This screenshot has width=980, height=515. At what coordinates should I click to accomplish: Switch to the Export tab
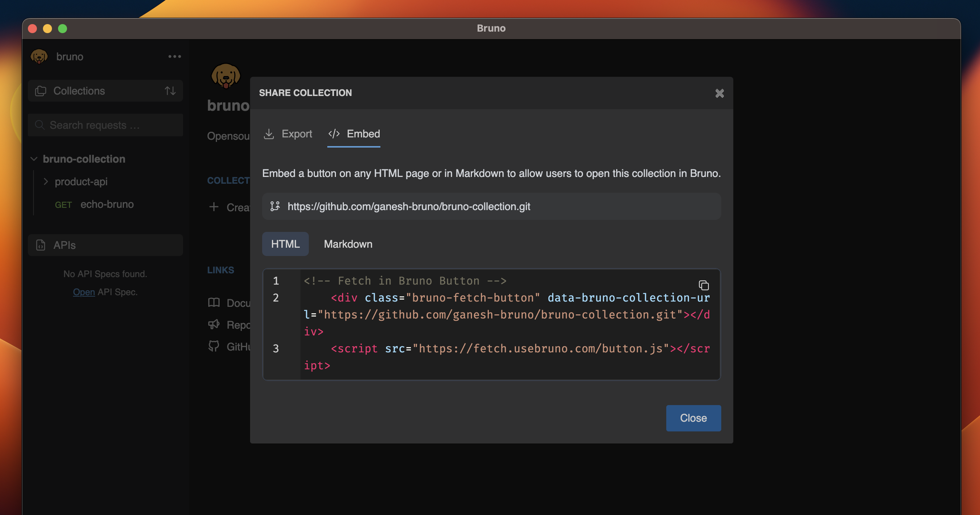click(x=296, y=134)
